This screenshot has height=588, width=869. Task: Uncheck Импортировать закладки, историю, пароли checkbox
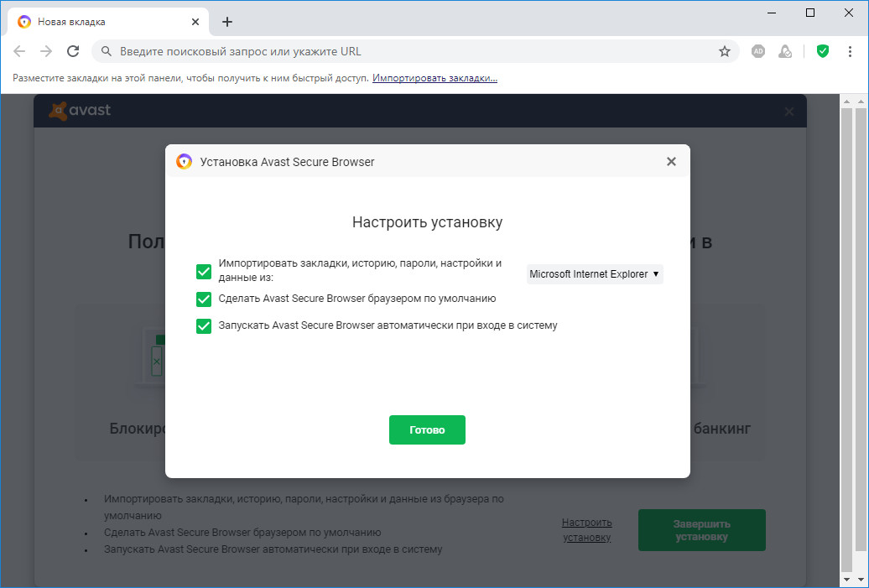pyautogui.click(x=204, y=272)
